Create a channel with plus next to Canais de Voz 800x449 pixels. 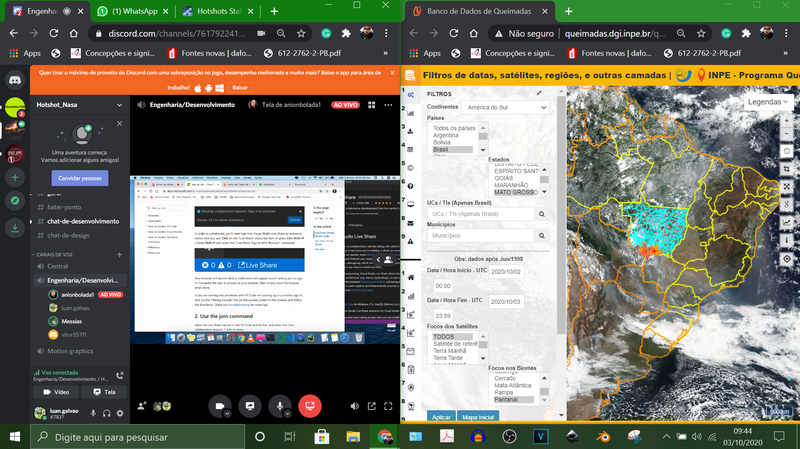point(119,254)
